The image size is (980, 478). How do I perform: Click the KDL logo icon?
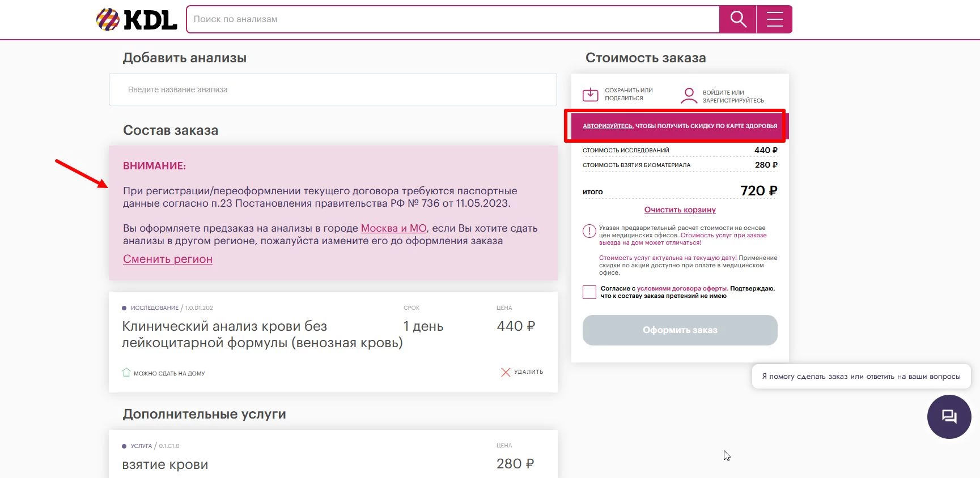[x=108, y=20]
